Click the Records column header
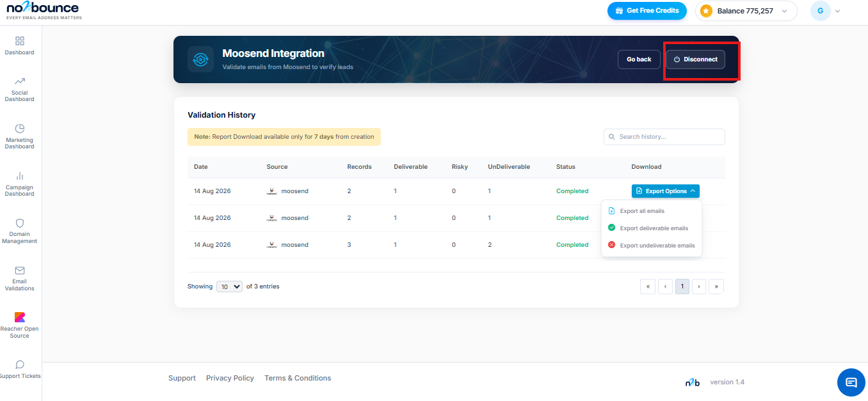Viewport: 868px width, 401px height. tap(359, 167)
